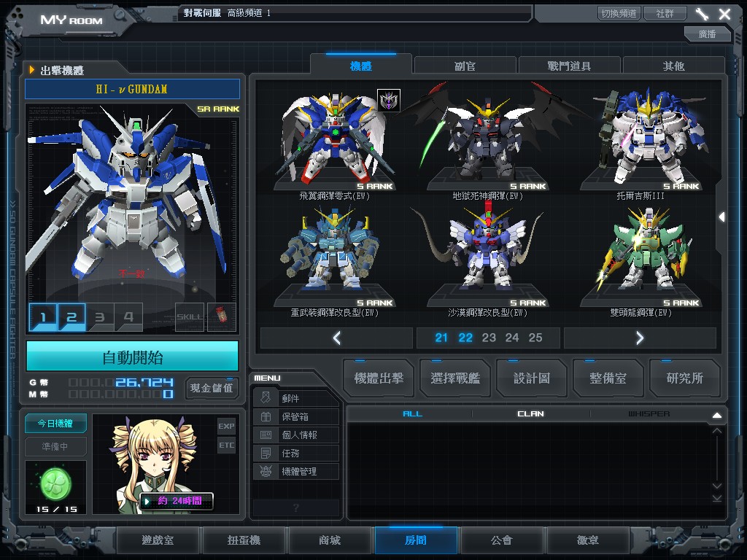The height and width of the screenshot is (560, 747).
Task: Toggle sortie slot 3
Action: (x=100, y=317)
